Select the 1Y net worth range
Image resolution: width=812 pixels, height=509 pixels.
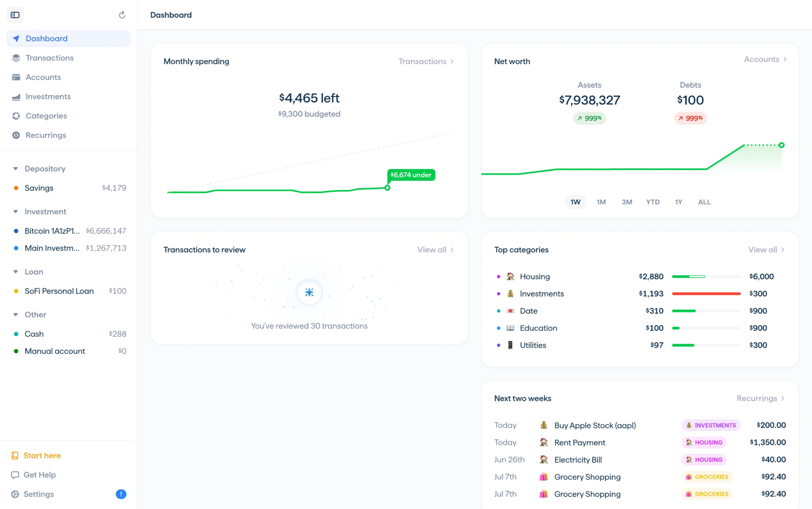[678, 202]
